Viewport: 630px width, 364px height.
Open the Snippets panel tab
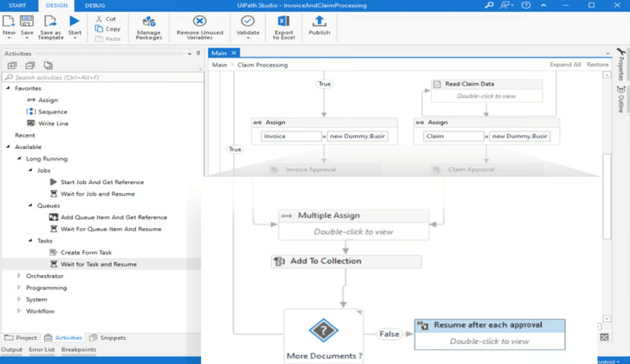(x=108, y=337)
